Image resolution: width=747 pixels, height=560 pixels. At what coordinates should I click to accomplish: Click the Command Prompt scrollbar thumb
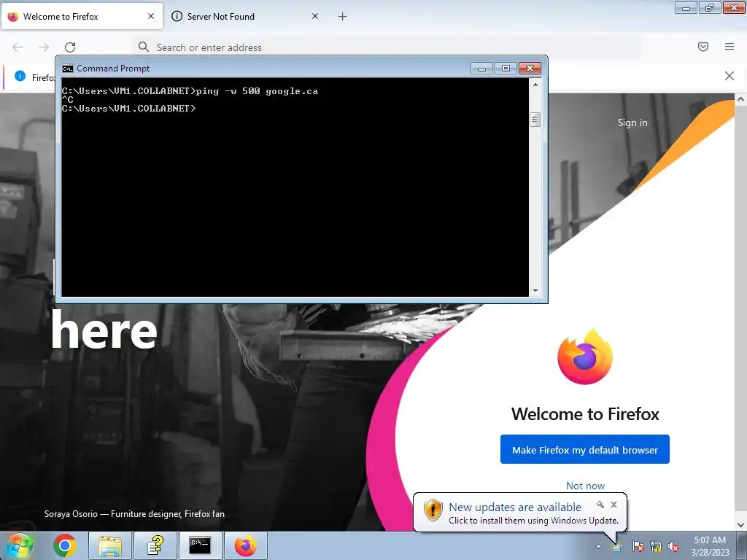click(535, 120)
